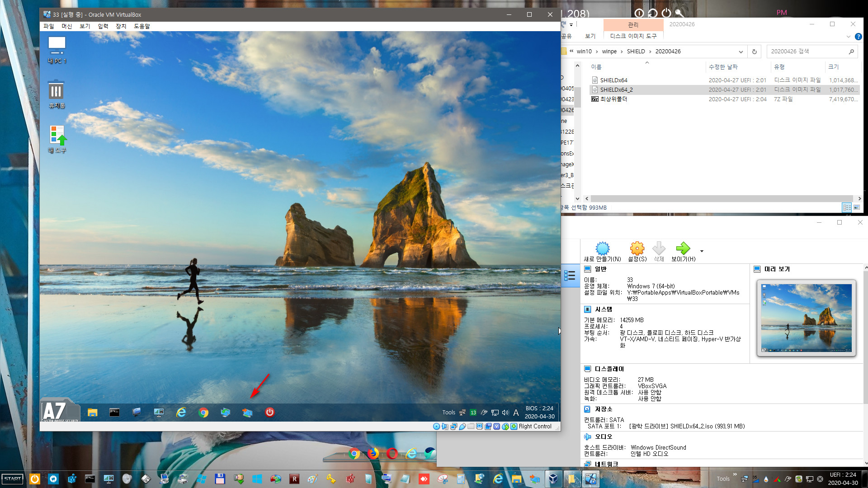Screen dimensions: 868x488
Task: Open the 머신 menu in VirtualBox VM window
Action: pos(67,26)
